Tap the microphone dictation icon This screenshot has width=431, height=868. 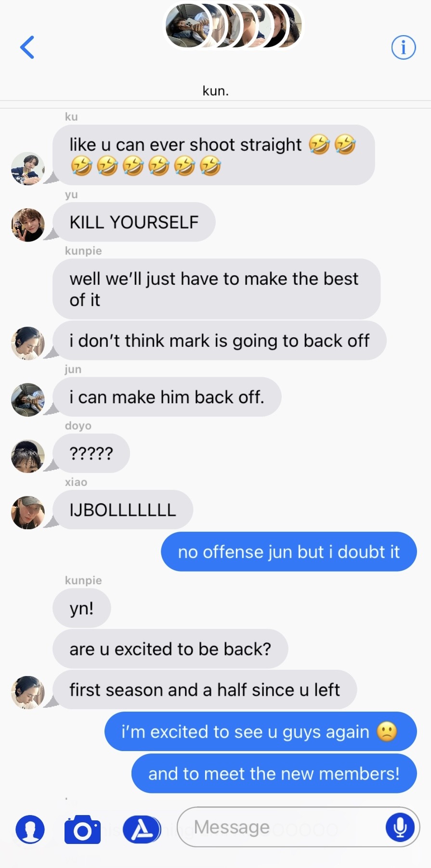[x=400, y=827]
